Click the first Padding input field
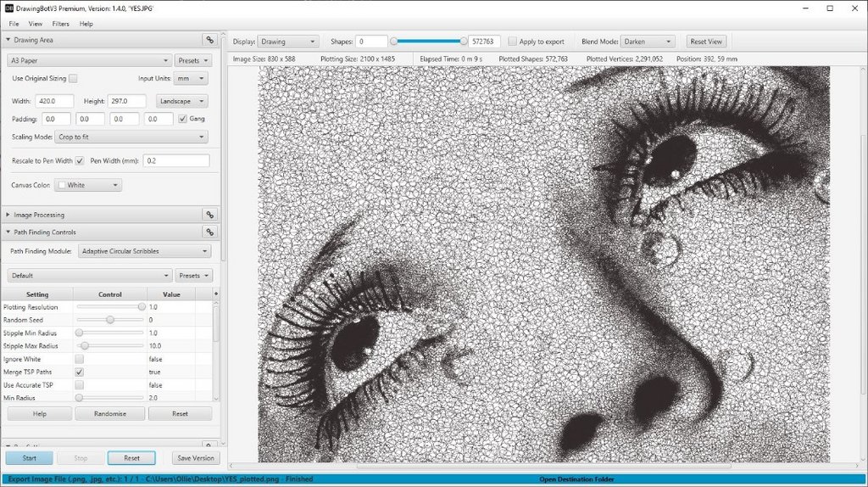Viewport: 868px width, 487px height. pos(56,119)
